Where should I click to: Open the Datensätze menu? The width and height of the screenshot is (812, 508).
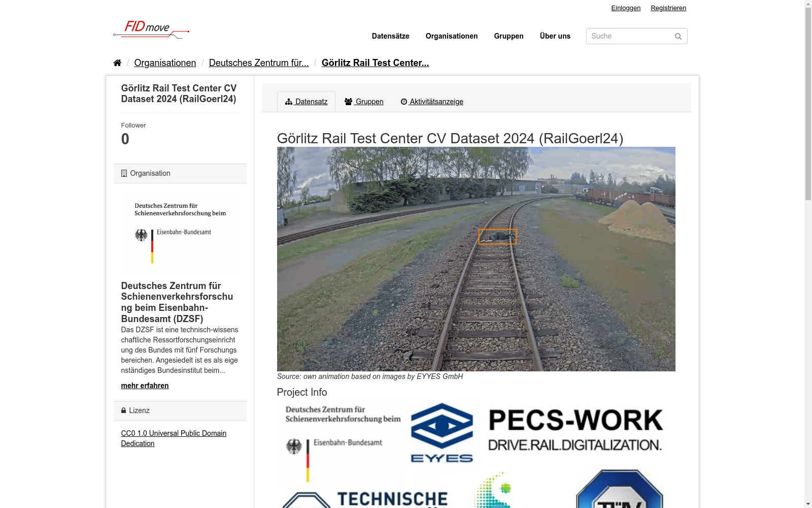point(390,36)
